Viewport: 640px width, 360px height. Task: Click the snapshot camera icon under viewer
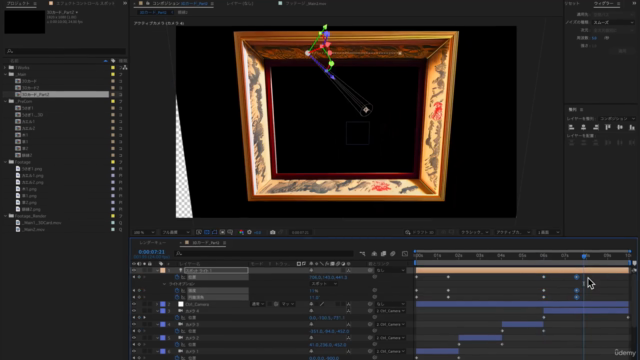[x=273, y=232]
